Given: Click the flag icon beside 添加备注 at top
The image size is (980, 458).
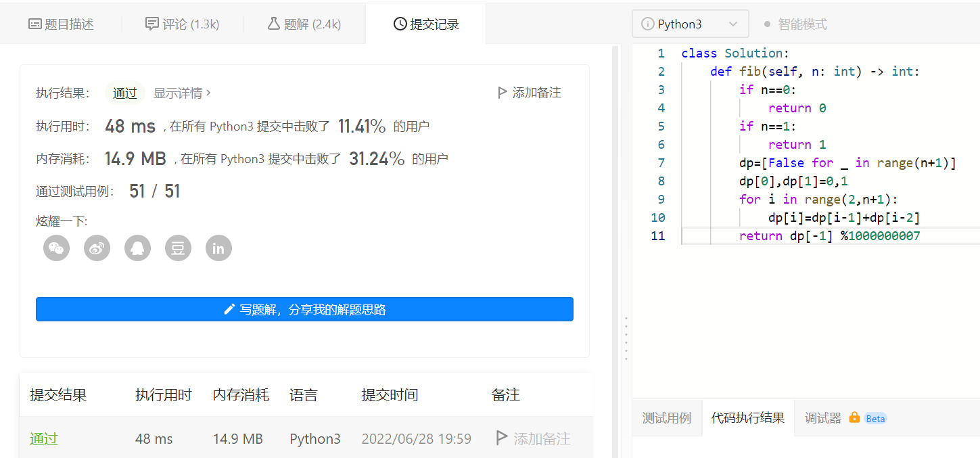Looking at the screenshot, I should [502, 93].
